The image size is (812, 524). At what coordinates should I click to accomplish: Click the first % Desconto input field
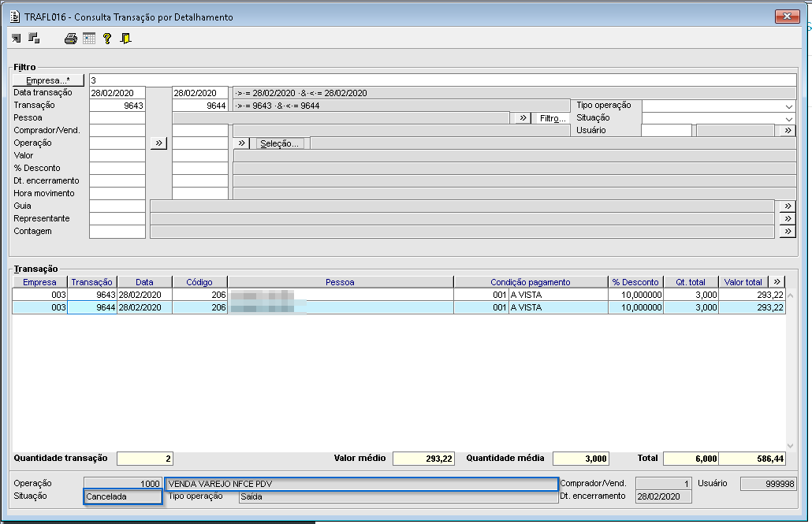[x=117, y=169]
